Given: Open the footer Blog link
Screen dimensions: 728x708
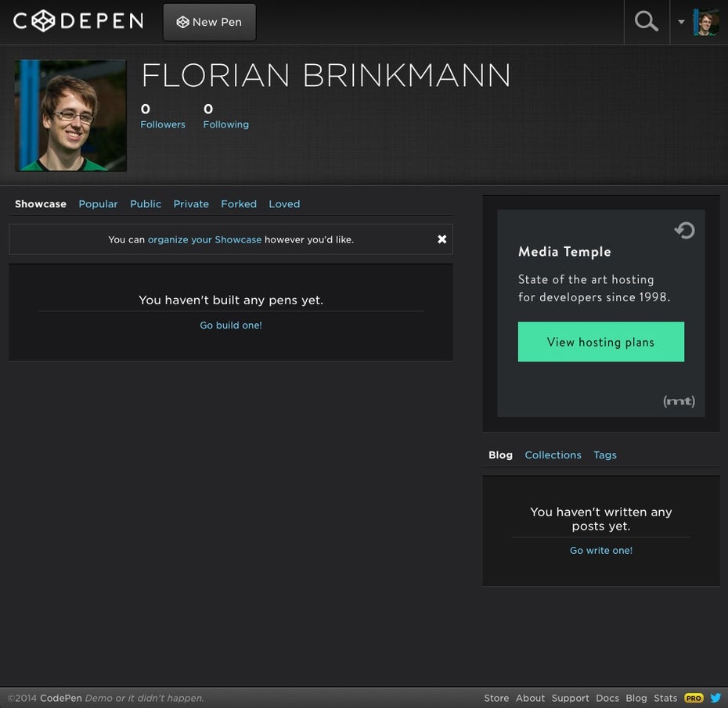Looking at the screenshot, I should [x=636, y=699].
